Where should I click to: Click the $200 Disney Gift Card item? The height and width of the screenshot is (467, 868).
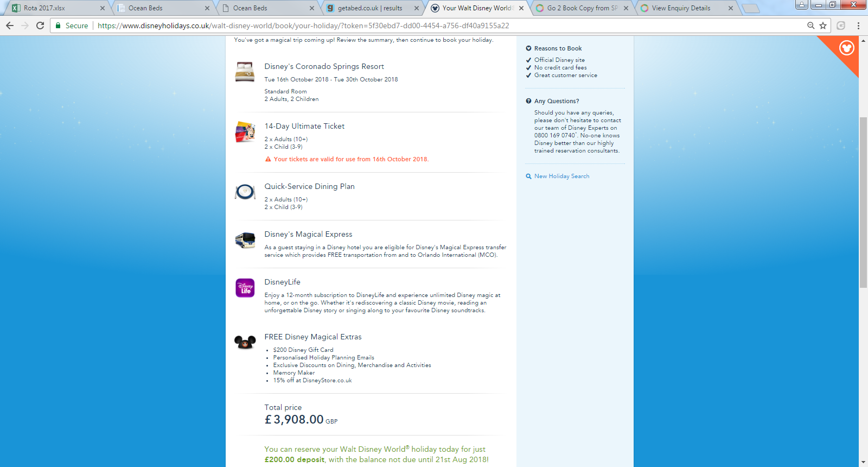[x=303, y=350]
